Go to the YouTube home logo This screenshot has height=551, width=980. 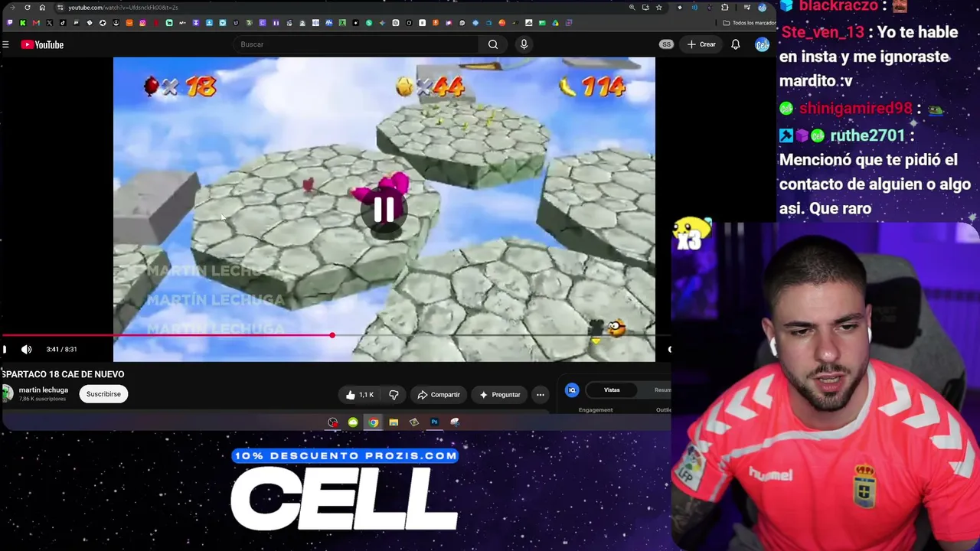42,45
